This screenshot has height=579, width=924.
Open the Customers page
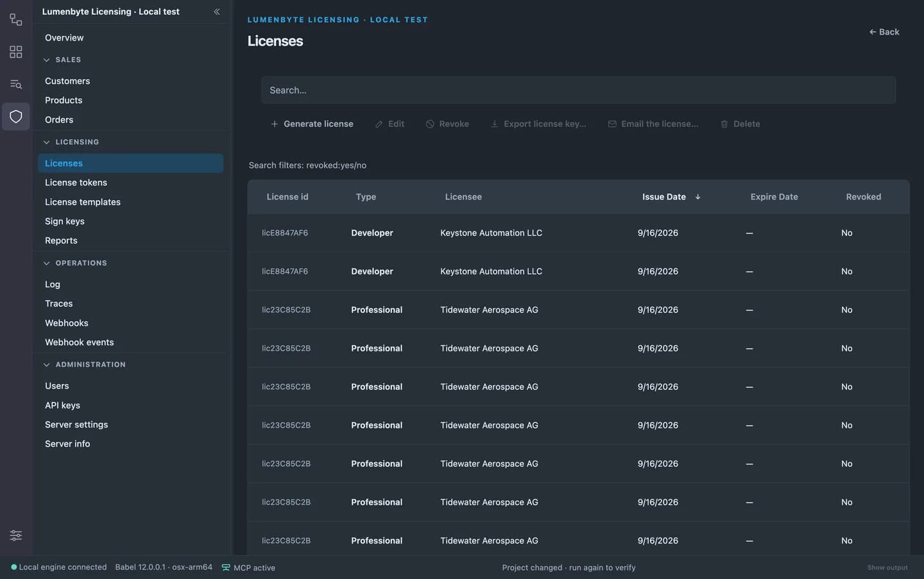click(x=131, y=81)
